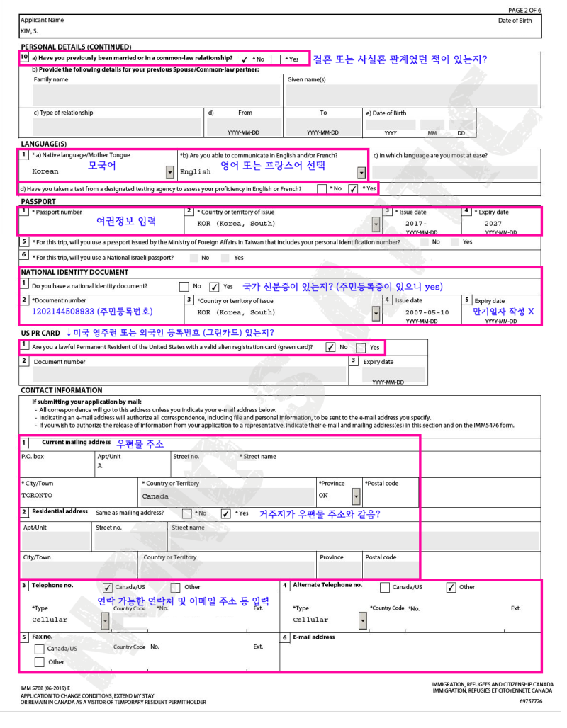Click the PAGE 2 OF 6 text
The height and width of the screenshot is (728, 567).
click(x=524, y=10)
